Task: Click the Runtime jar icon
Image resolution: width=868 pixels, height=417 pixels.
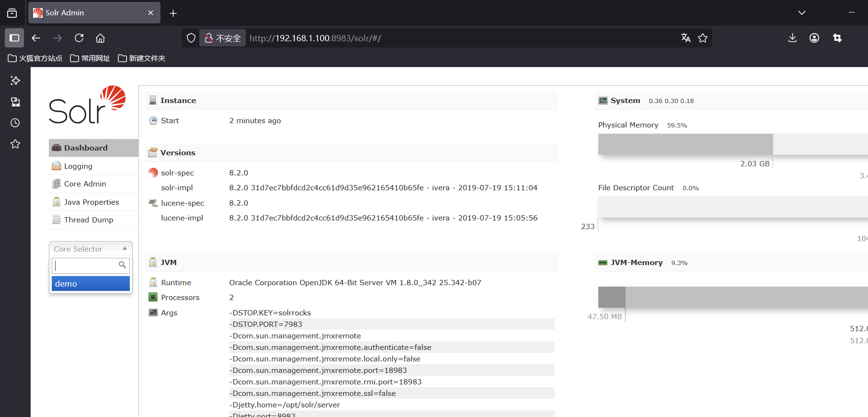Action: pyautogui.click(x=153, y=282)
